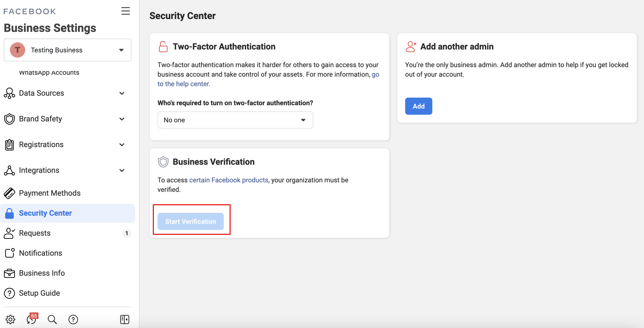Screen dimensions: 644x328
Task: Click the search magnifier icon
Action: click(x=52, y=319)
